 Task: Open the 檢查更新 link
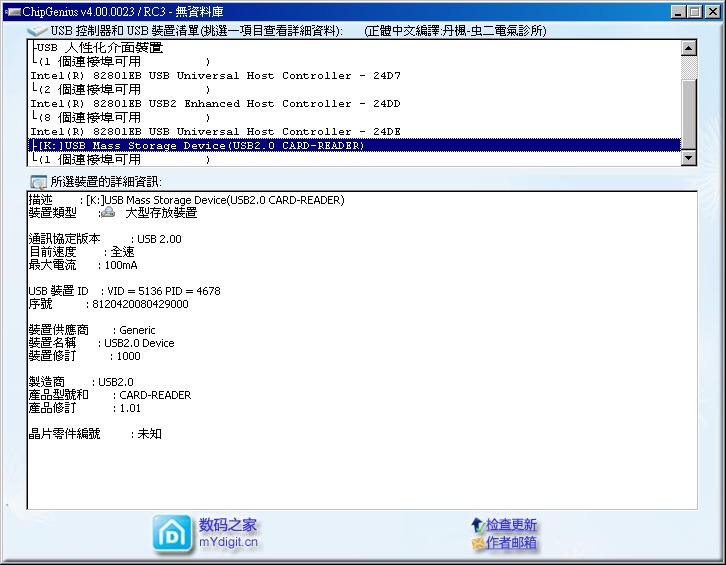(x=511, y=525)
